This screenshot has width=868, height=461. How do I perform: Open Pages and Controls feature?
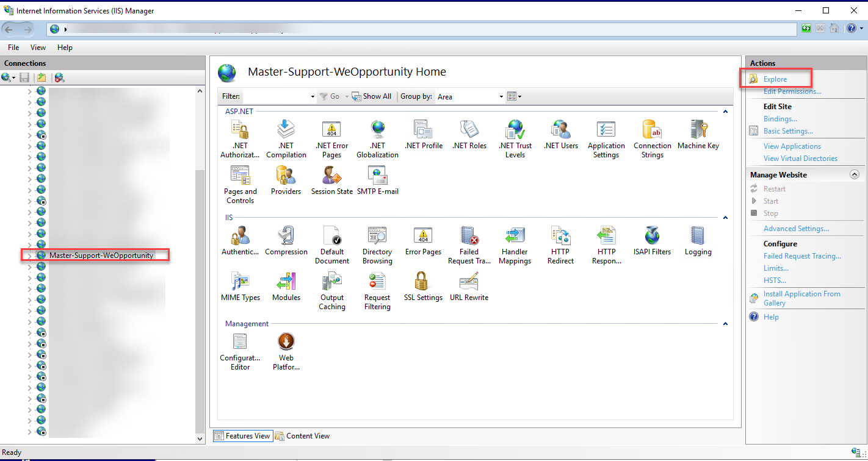(240, 184)
